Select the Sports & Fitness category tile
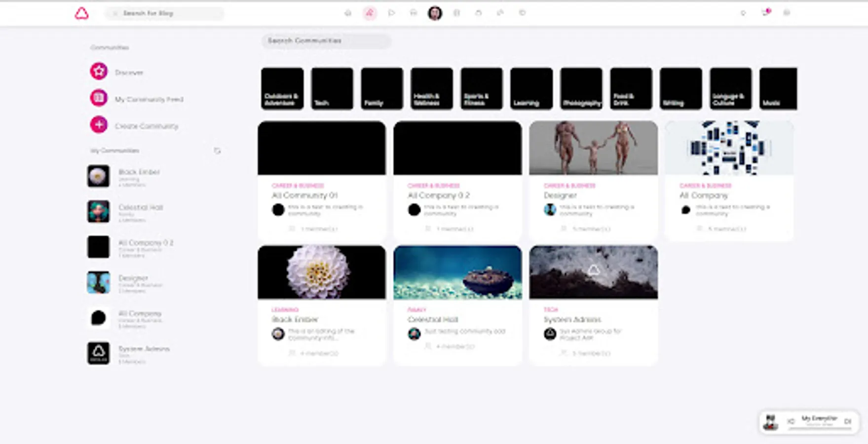 coord(482,89)
